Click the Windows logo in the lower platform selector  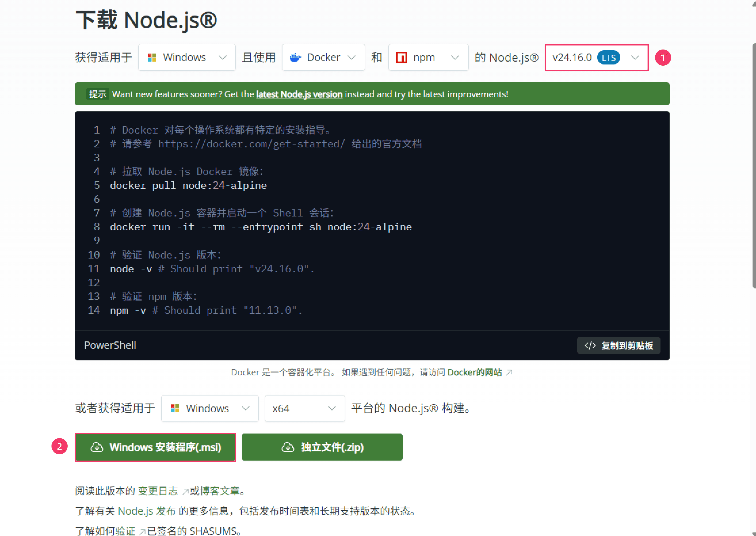coord(175,408)
